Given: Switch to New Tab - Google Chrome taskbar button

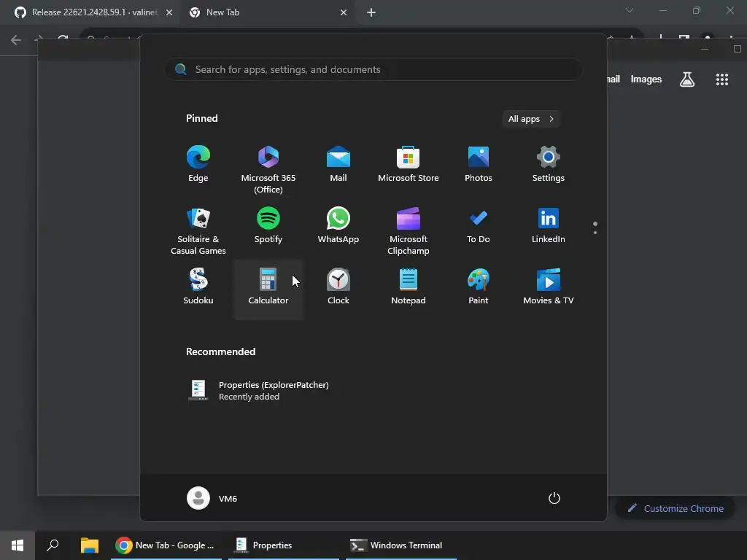Looking at the screenshot, I should 166,545.
